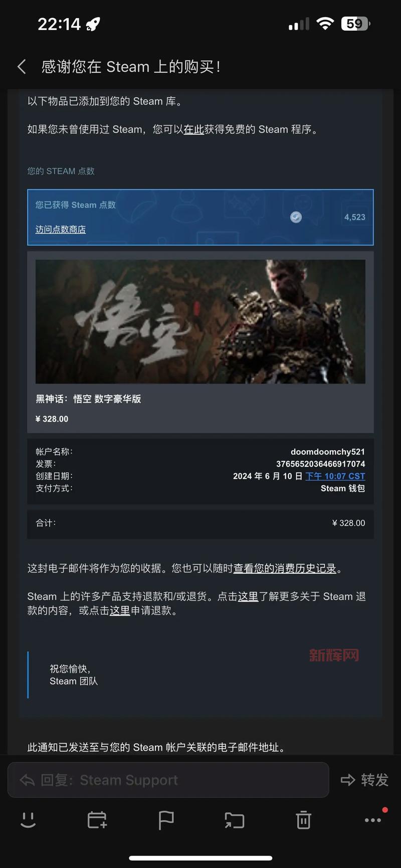
Task: Open the 下午 10:07 CST date link
Action: [335, 476]
